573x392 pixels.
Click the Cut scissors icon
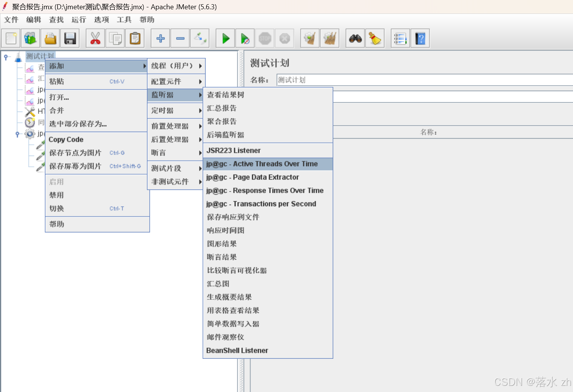coord(95,38)
